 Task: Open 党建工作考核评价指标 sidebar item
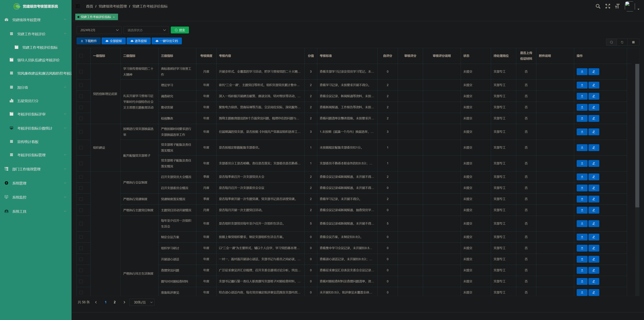point(36,47)
